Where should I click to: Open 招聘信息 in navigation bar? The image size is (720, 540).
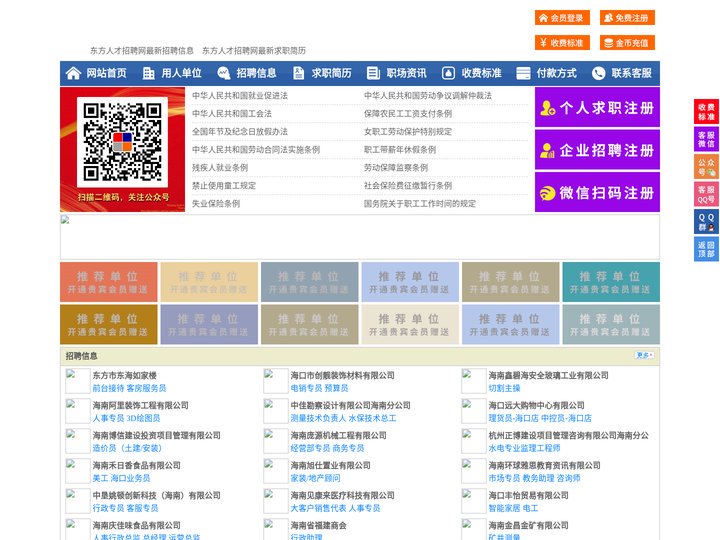256,73
